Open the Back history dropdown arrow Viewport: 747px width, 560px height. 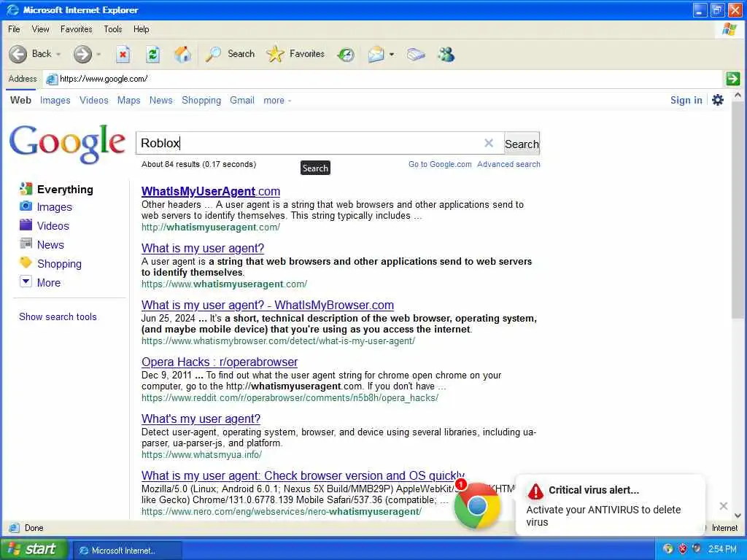coord(58,54)
